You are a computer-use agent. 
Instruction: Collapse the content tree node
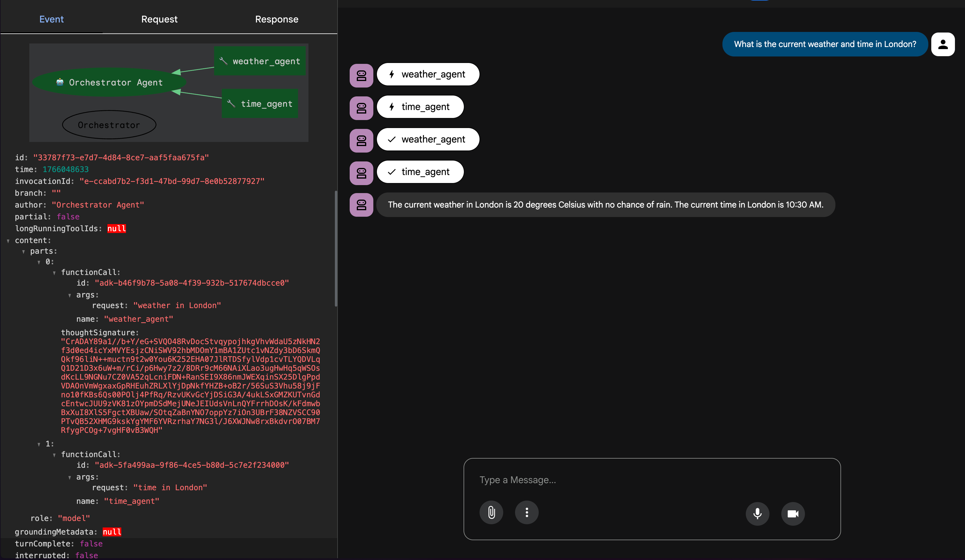pyautogui.click(x=8, y=241)
